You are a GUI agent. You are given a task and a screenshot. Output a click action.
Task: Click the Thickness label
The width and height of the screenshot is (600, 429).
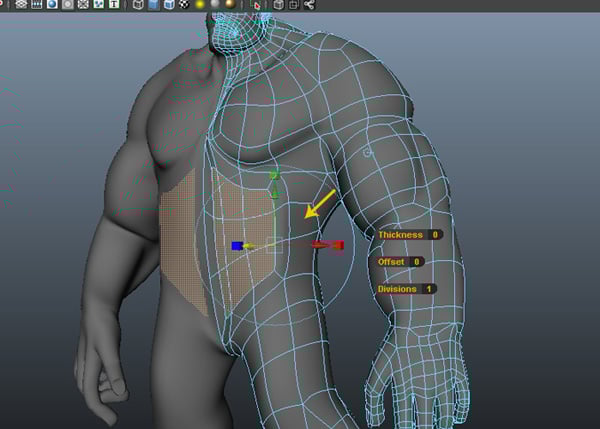point(401,235)
